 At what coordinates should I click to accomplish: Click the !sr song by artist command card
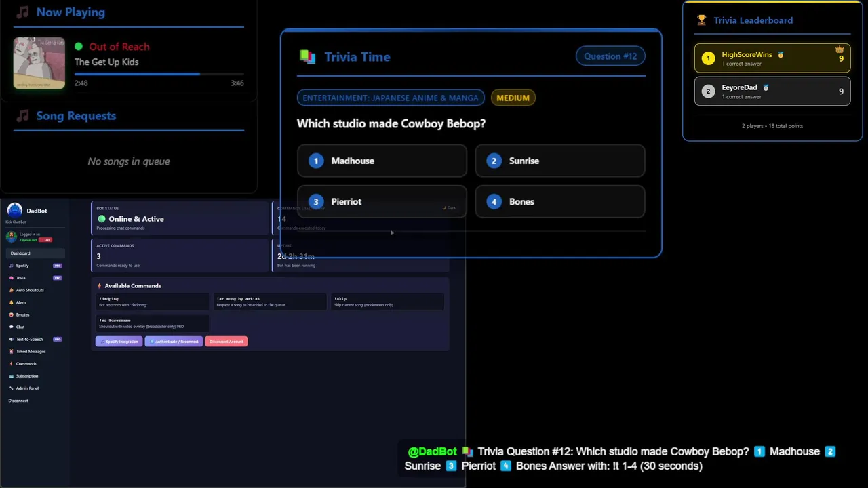click(270, 302)
